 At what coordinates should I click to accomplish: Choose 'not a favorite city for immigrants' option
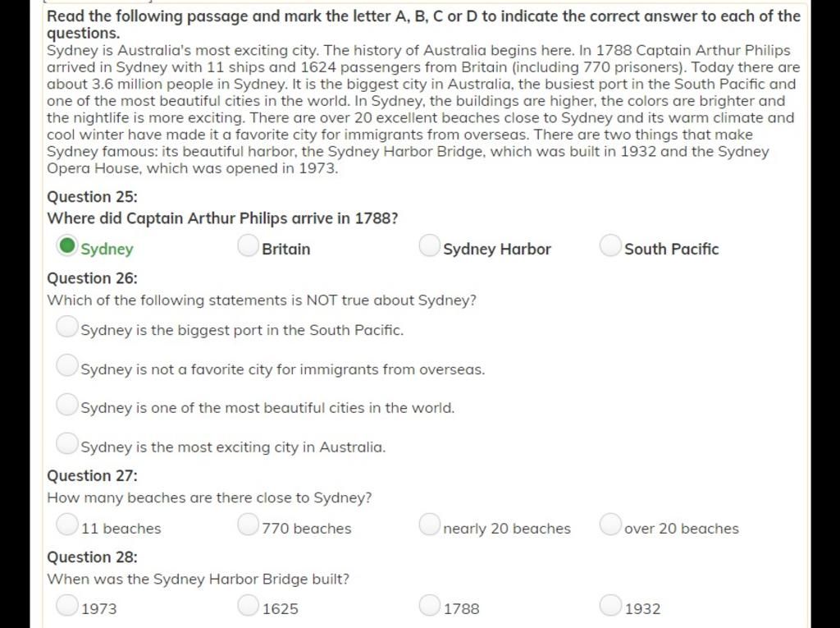67,365
